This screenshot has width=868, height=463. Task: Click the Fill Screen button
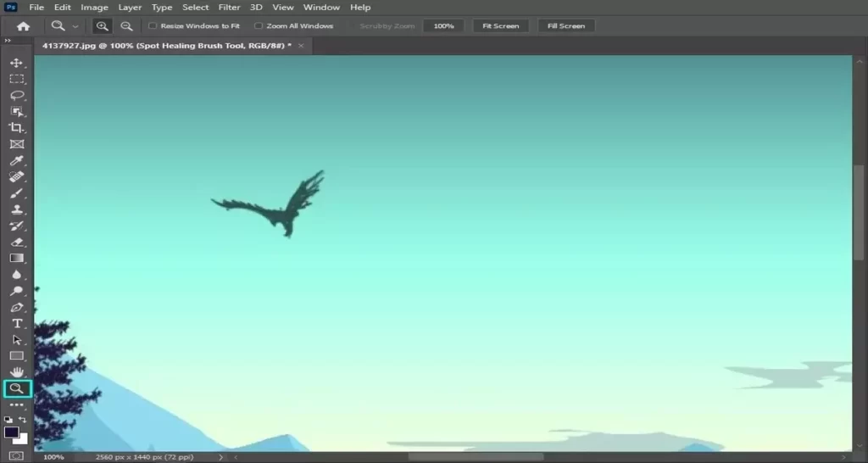coord(565,26)
